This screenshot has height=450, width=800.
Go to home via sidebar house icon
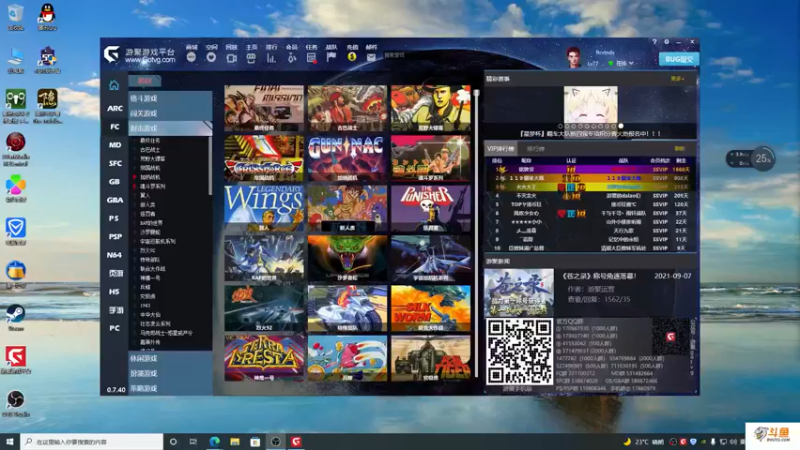tap(114, 85)
